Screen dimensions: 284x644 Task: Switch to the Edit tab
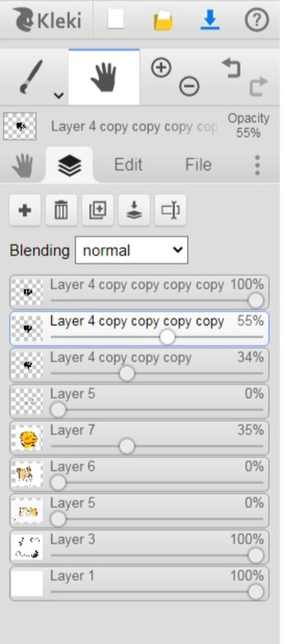tap(128, 165)
